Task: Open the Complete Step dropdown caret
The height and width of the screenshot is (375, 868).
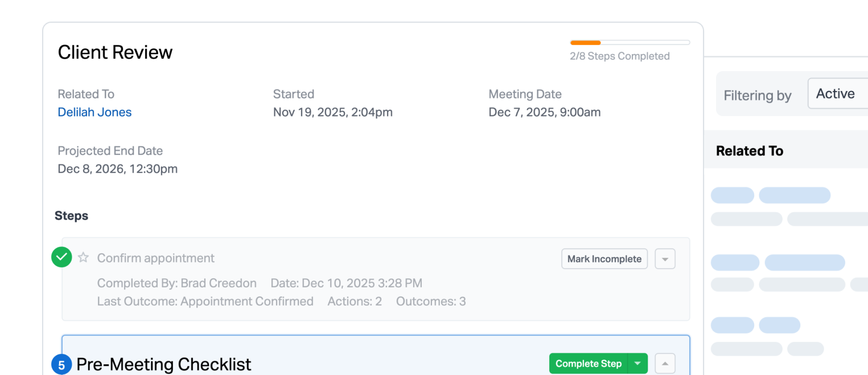Action: [637, 364]
